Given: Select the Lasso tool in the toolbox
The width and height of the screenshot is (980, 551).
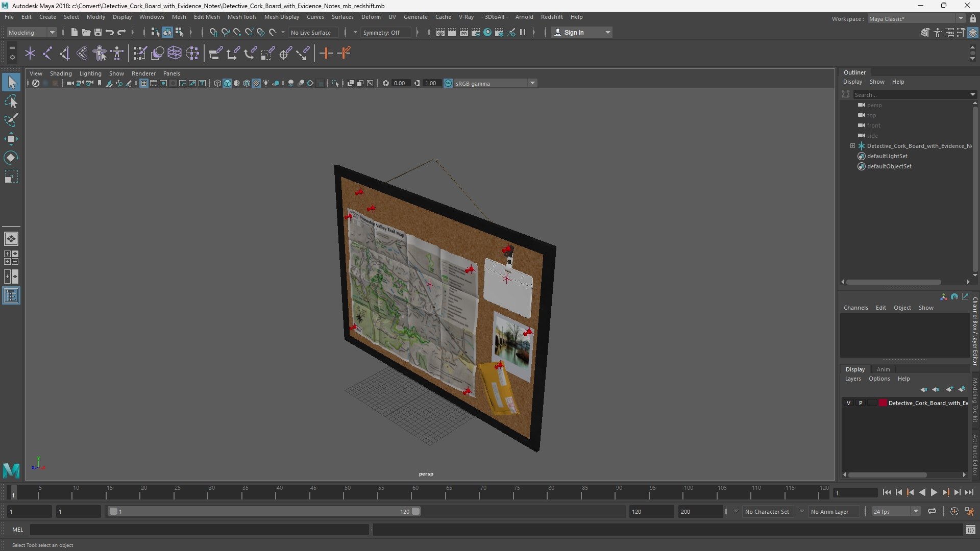Looking at the screenshot, I should [11, 102].
